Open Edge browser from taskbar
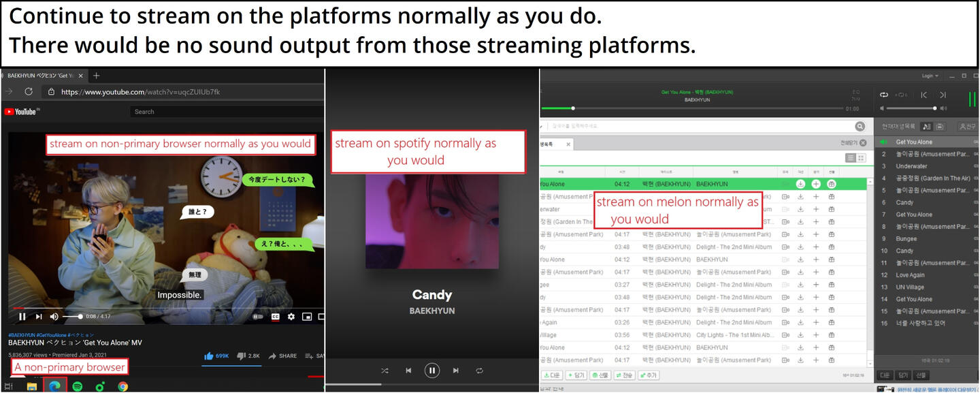 [x=54, y=386]
